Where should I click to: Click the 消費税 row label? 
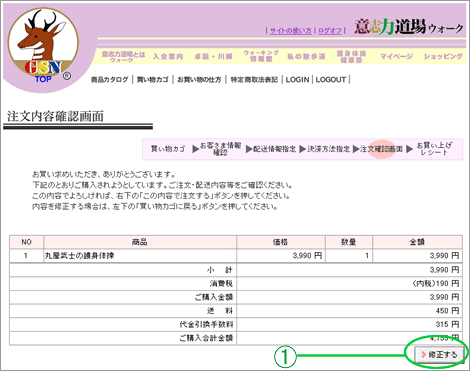(221, 283)
